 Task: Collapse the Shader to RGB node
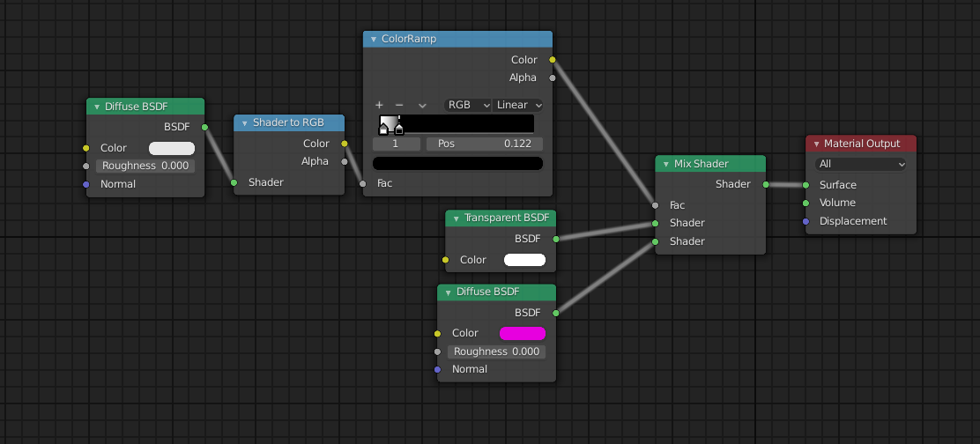point(244,122)
